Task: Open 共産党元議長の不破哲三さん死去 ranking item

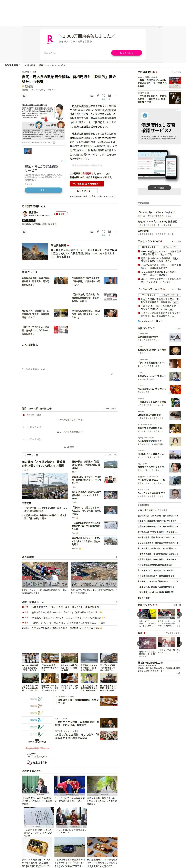Action: [160, 301]
